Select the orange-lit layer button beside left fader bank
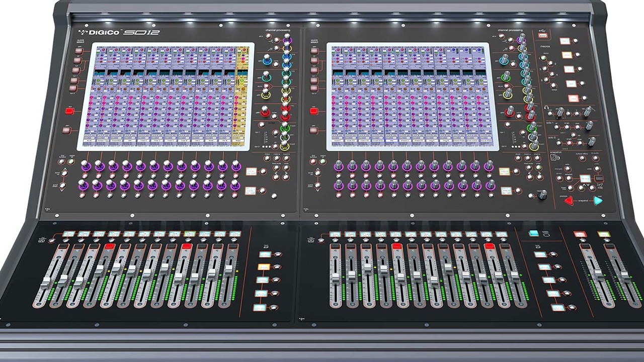This screenshot has width=644, height=362. [264, 267]
